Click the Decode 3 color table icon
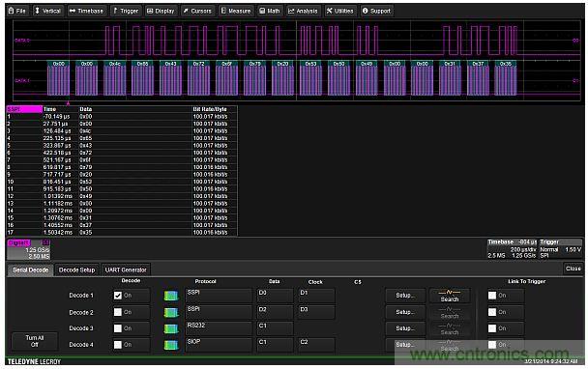The image size is (588, 369). tap(171, 328)
